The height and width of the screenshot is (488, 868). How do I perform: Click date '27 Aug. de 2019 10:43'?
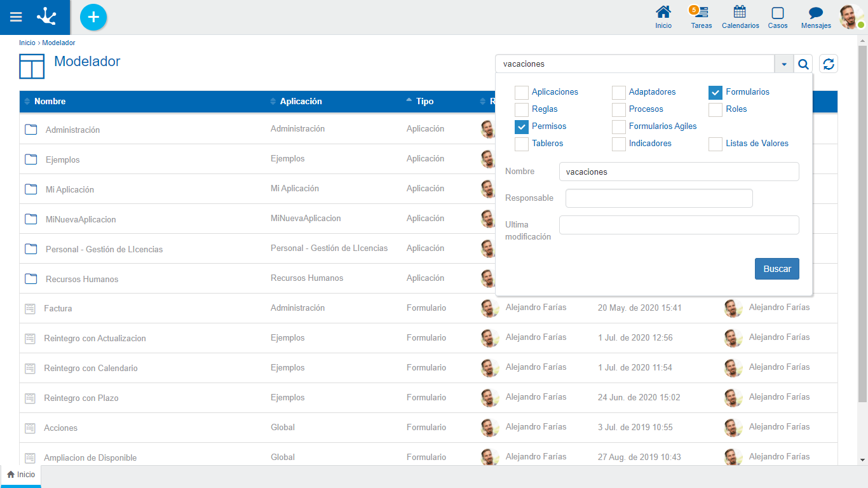point(639,457)
